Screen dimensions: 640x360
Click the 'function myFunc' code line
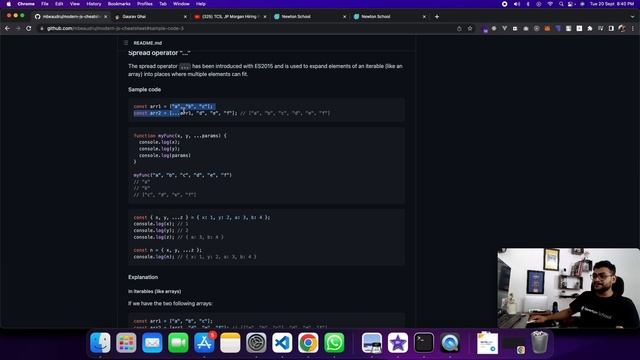(x=180, y=136)
